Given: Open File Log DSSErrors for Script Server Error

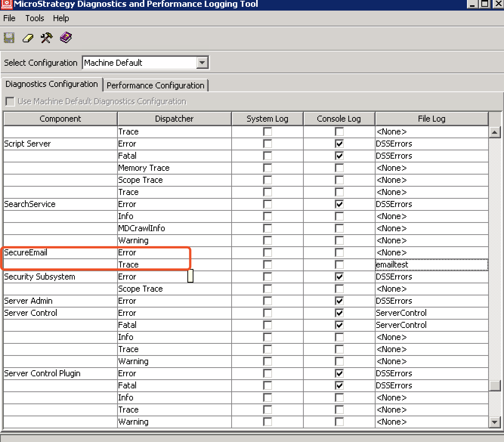Looking at the screenshot, I should click(x=432, y=144).
